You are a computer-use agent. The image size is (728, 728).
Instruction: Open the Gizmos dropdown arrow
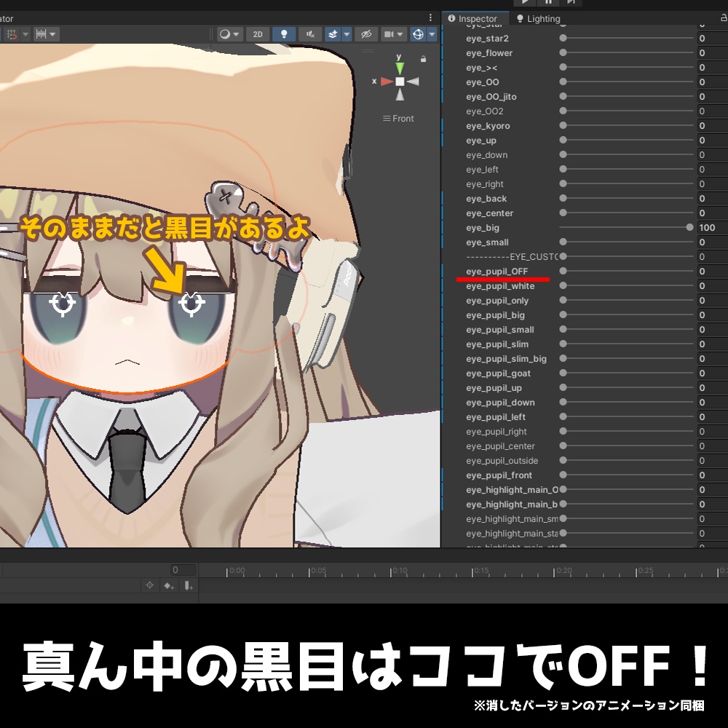coord(432,34)
